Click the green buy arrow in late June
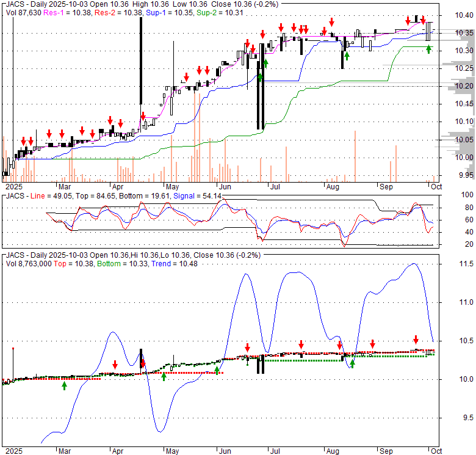Screen dimensions: 476x455 (260, 77)
